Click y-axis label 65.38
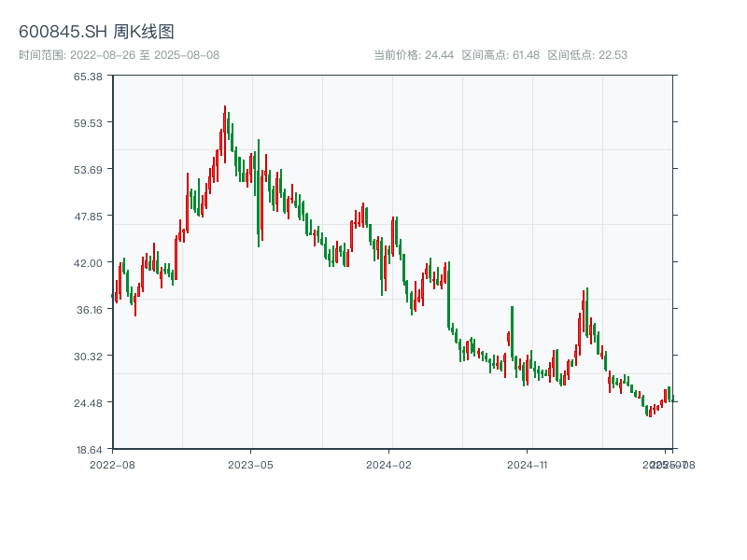 coord(88,77)
